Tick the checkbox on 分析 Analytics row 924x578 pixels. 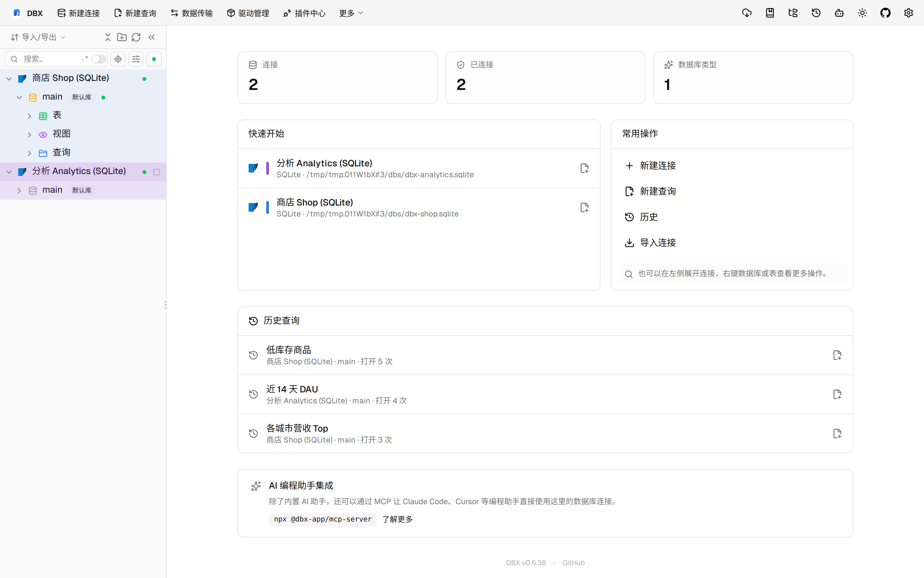click(x=157, y=172)
